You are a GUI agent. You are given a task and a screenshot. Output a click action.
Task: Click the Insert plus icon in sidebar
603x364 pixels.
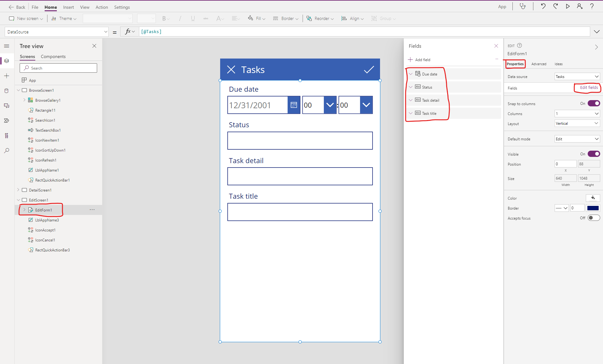[7, 76]
